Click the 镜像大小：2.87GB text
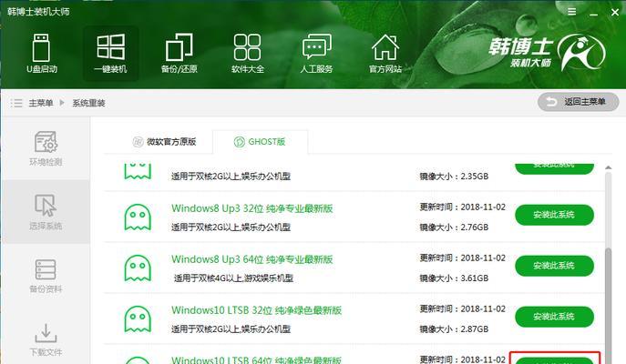This screenshot has height=364, width=626. point(454,329)
